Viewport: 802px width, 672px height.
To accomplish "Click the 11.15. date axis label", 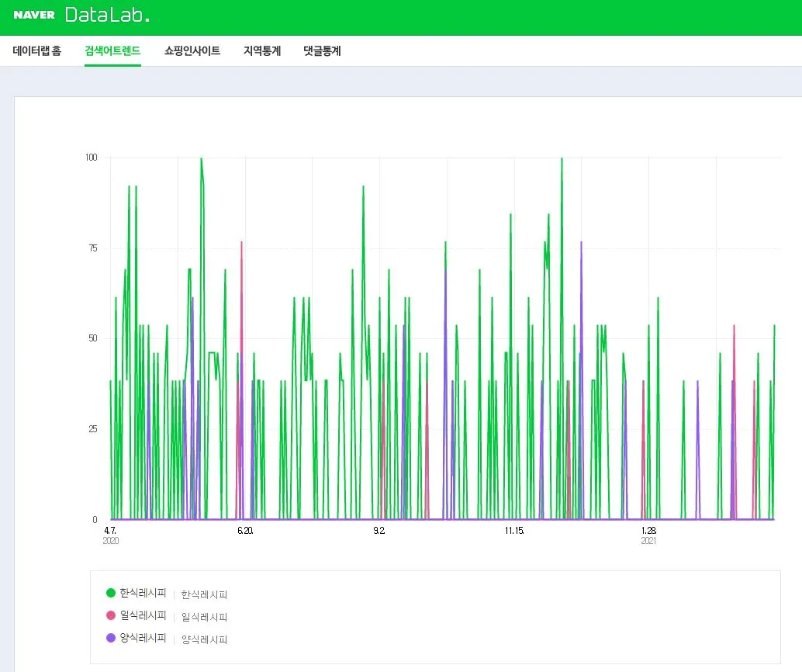I will click(514, 531).
